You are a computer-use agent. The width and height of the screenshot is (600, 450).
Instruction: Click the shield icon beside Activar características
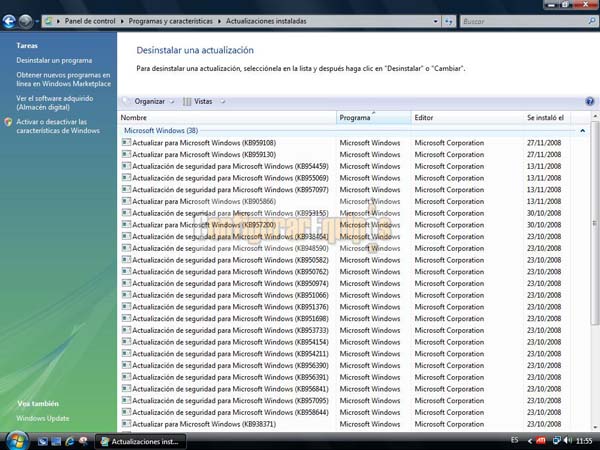(x=8, y=122)
